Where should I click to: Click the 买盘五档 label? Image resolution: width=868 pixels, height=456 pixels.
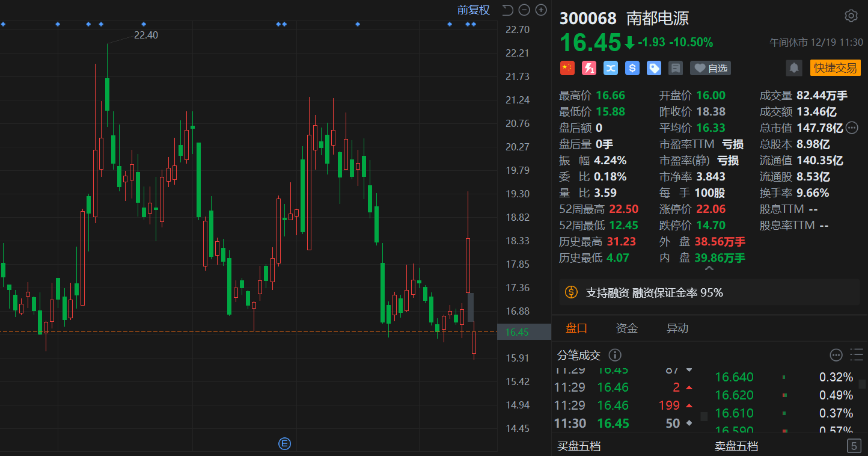pos(578,446)
